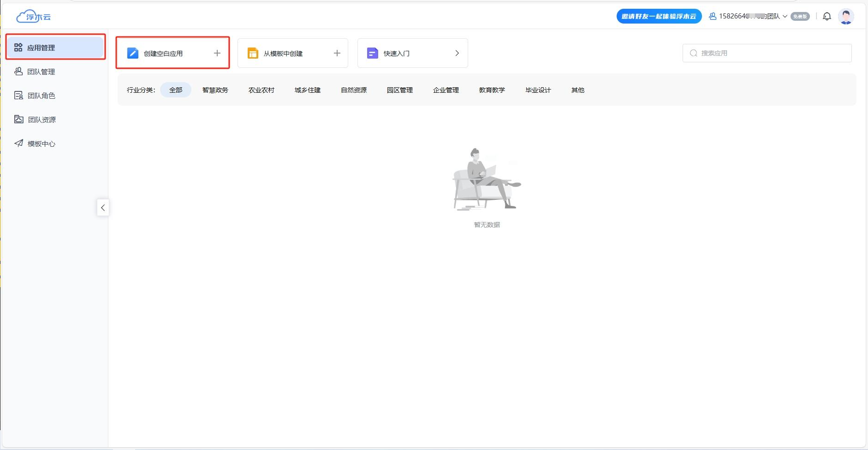This screenshot has height=450, width=868.
Task: Click the 邀请好友一起体验浮木云 button
Action: (659, 17)
